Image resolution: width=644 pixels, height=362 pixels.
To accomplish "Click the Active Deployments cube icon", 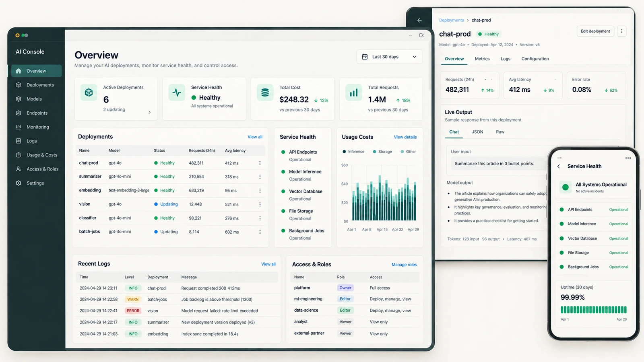I will pos(89,93).
